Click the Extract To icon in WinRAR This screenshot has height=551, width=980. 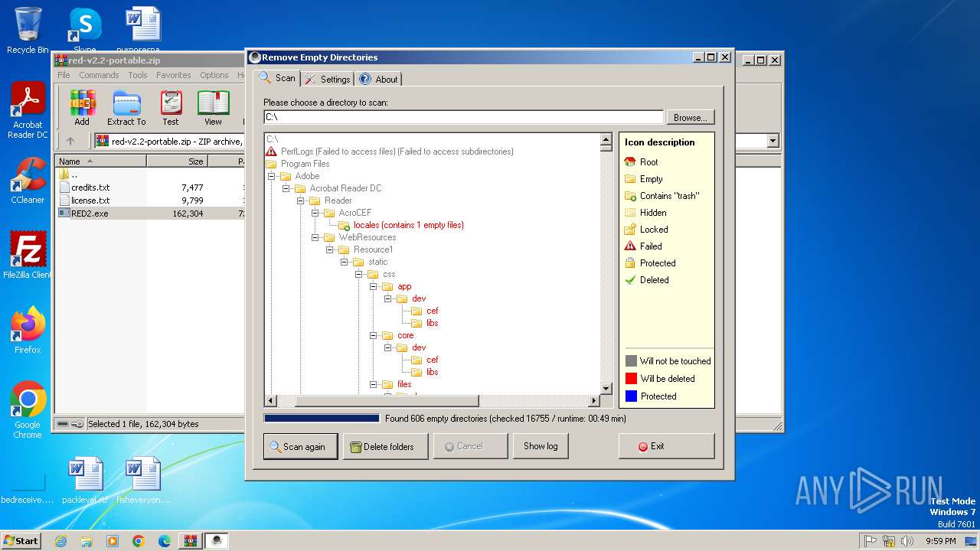pos(126,107)
